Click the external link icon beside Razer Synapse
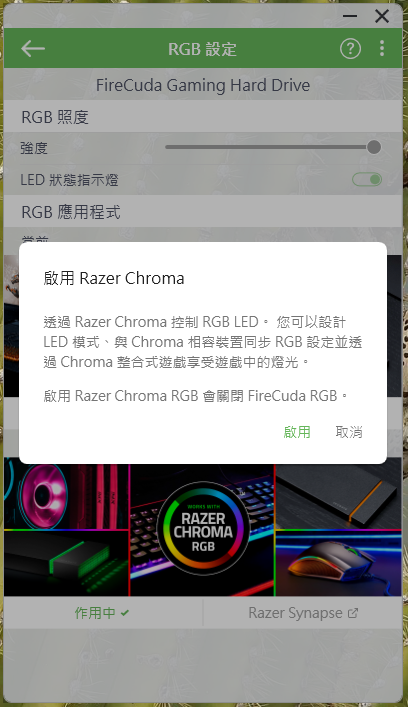 (353, 613)
